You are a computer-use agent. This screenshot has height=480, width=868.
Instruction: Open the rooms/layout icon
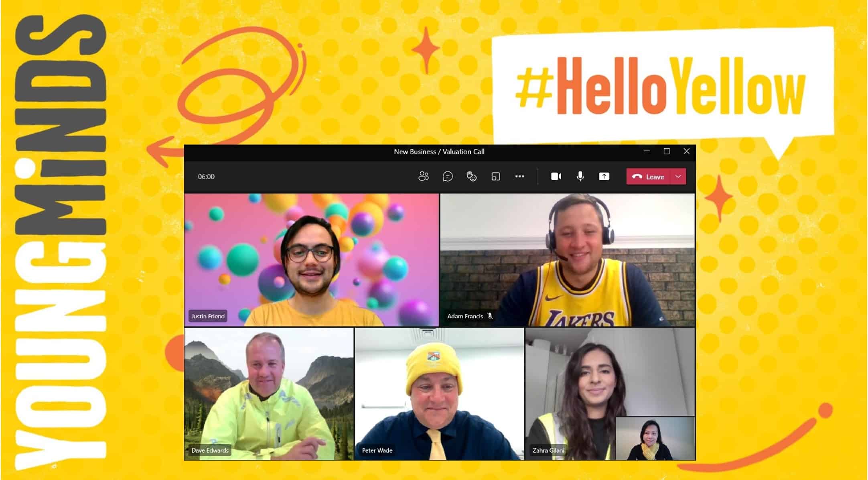(x=496, y=176)
